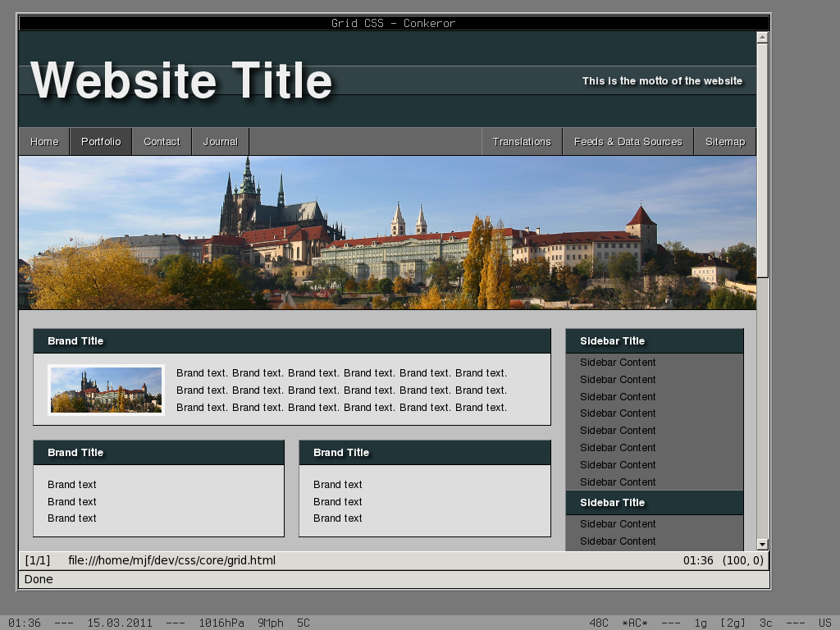Image resolution: width=840 pixels, height=630 pixels.
Task: Open the Home navigation item
Action: [44, 142]
